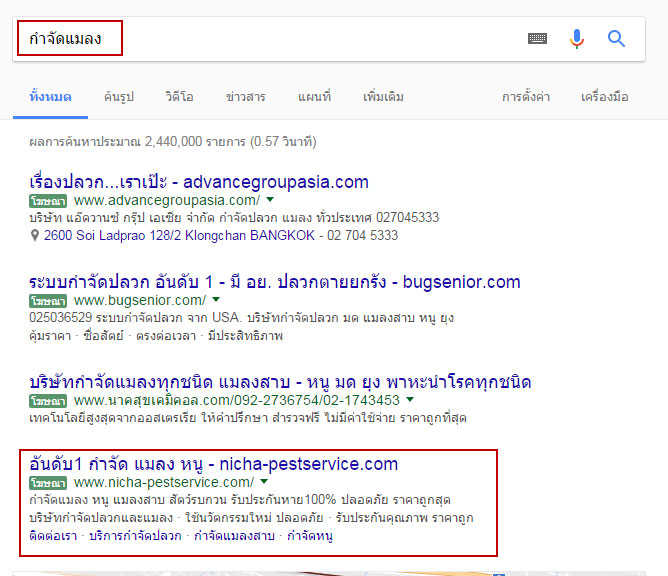This screenshot has height=576, width=668.
Task: Open the เพิ่มเติม (More) menu
Action: pyautogui.click(x=381, y=97)
